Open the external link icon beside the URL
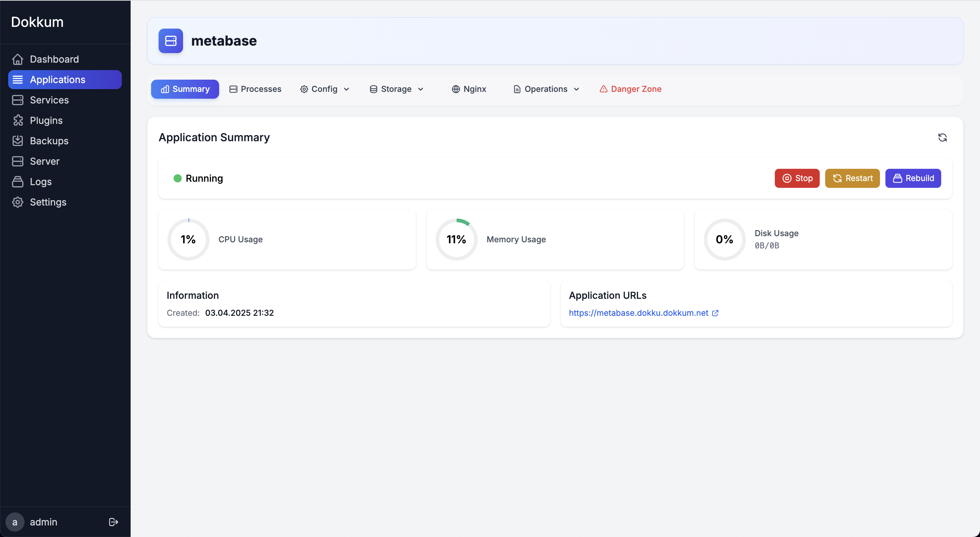 (715, 313)
